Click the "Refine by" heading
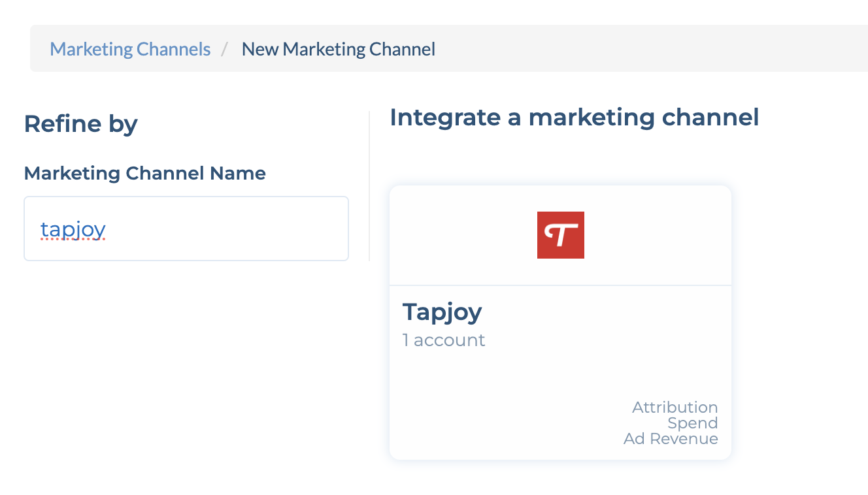Screen dimensions: 868x495 tap(81, 124)
